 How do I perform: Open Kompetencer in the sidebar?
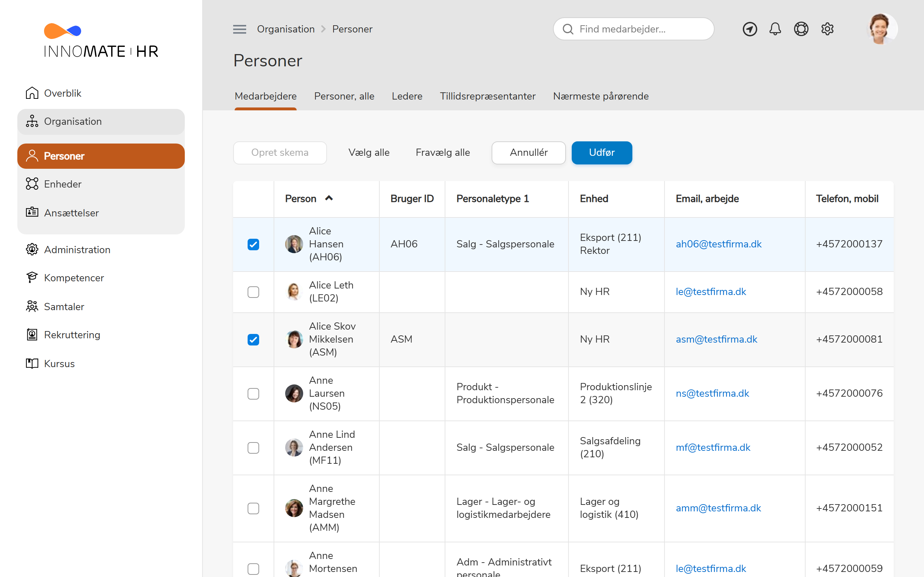coord(74,278)
